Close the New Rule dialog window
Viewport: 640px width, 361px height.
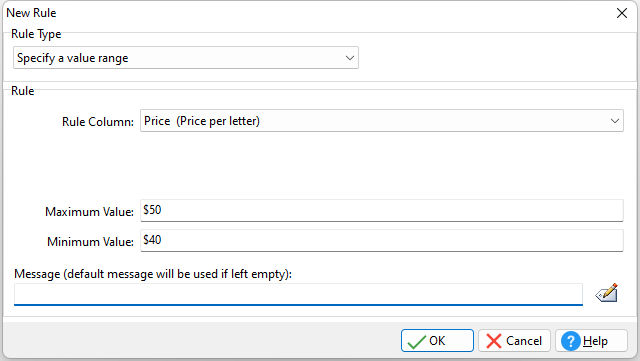[x=622, y=13]
